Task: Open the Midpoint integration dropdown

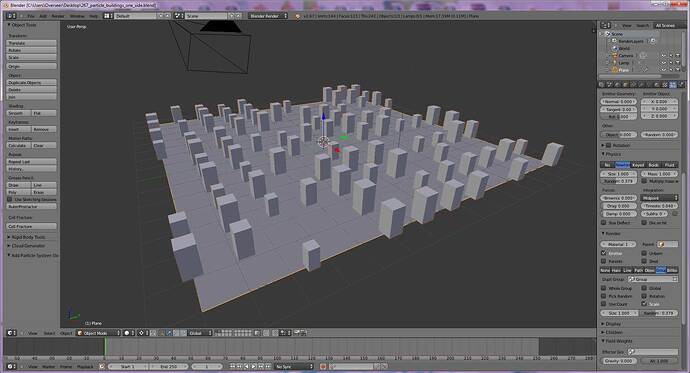Action: (x=660, y=198)
